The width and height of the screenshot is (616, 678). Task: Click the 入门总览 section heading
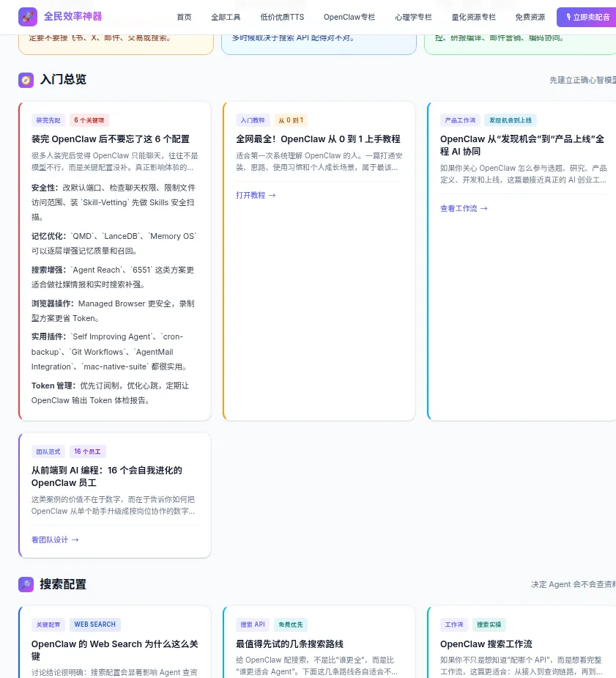[x=63, y=80]
